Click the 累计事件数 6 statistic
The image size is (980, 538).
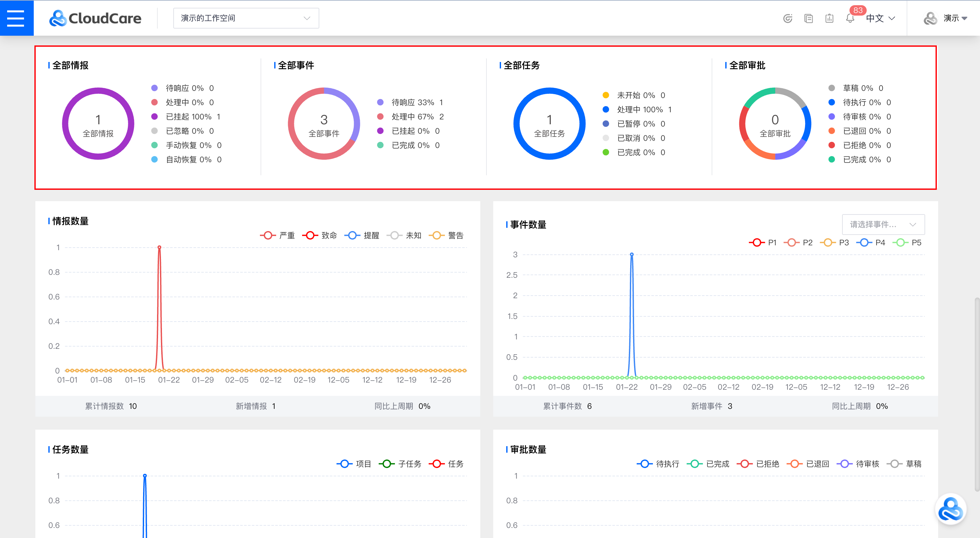pos(567,406)
